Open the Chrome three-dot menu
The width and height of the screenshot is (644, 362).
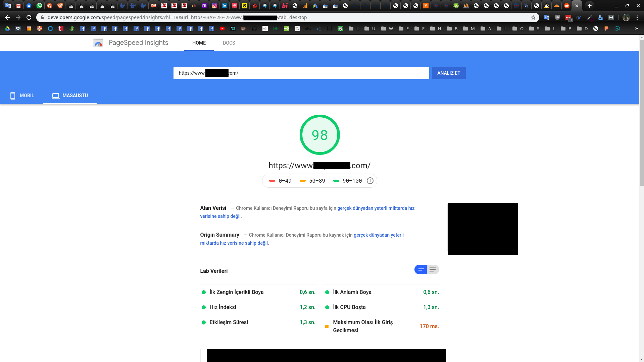click(637, 17)
